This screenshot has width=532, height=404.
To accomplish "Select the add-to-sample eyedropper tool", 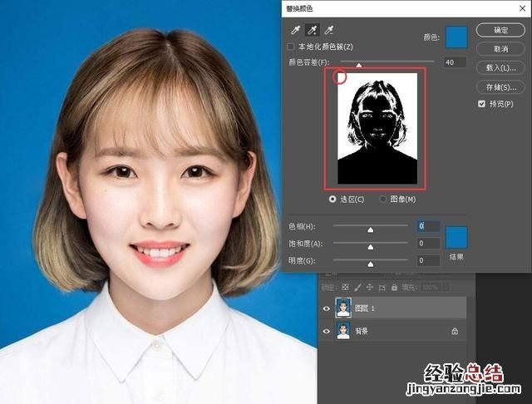I will [313, 31].
